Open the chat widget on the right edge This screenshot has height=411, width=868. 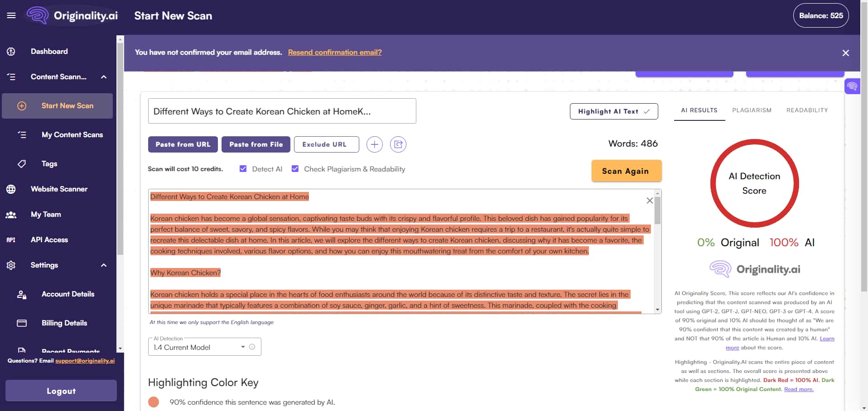coord(852,86)
